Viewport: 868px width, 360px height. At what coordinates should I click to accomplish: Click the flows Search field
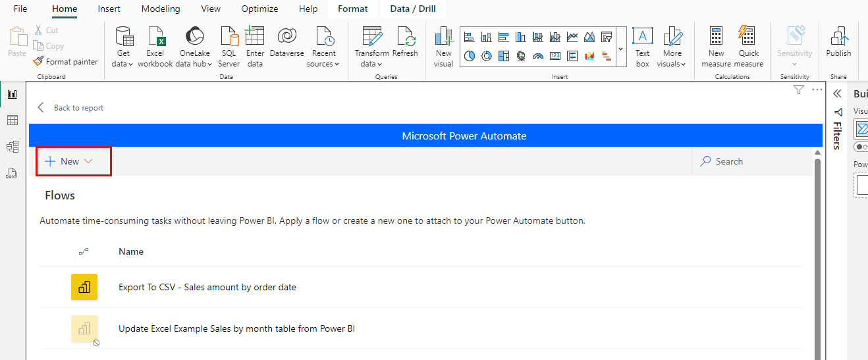[x=752, y=161]
